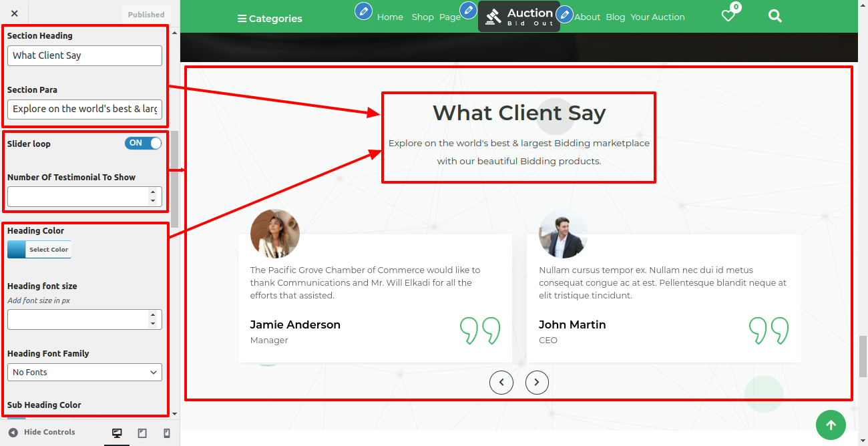This screenshot has height=446, width=868.
Task: Click edit pencil shortcut beside Home menu
Action: pyautogui.click(x=363, y=11)
